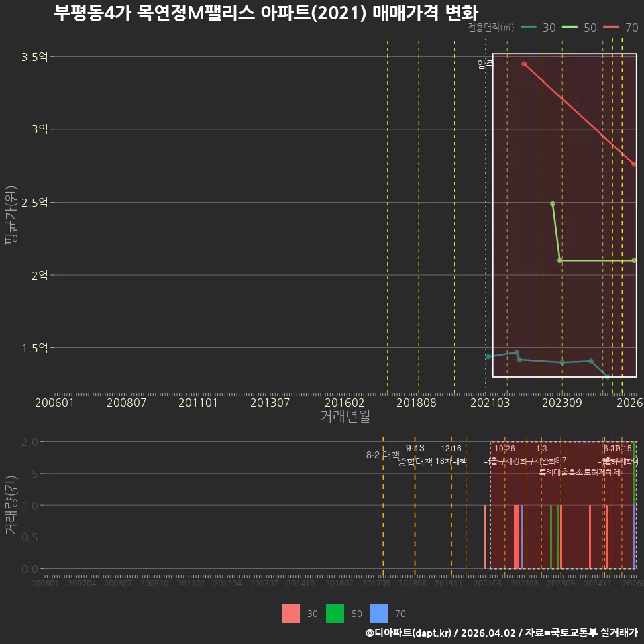This screenshot has width=644, height=644.
Task: Click the 입주 move-in marker label
Action: (x=486, y=64)
